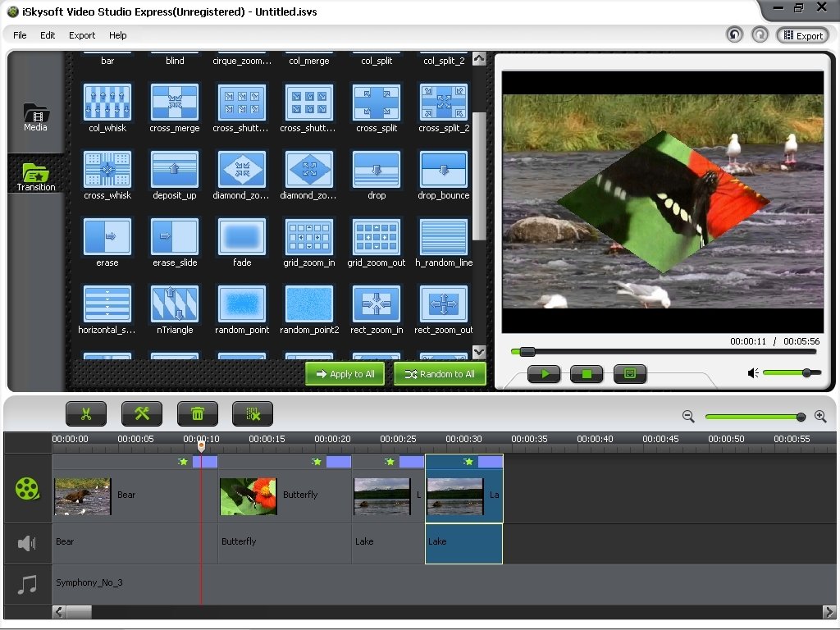This screenshot has width=840, height=630.
Task: Open the clip editing tools
Action: [x=142, y=413]
